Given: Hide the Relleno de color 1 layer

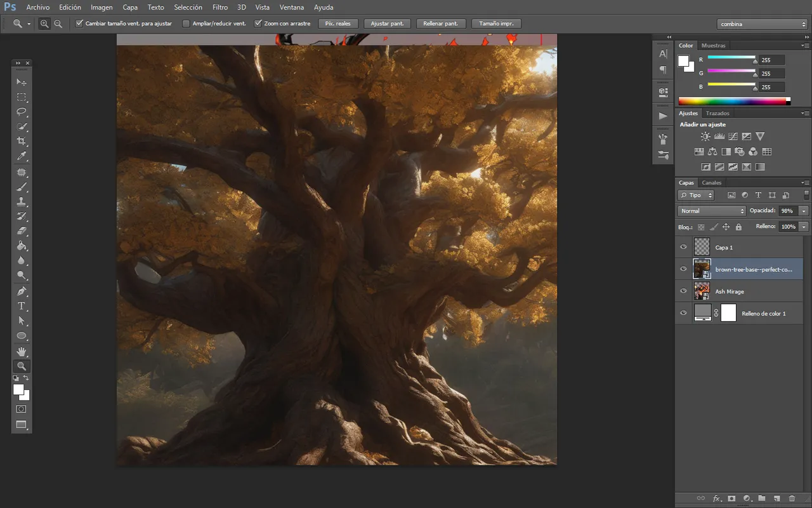Looking at the screenshot, I should pos(683,313).
